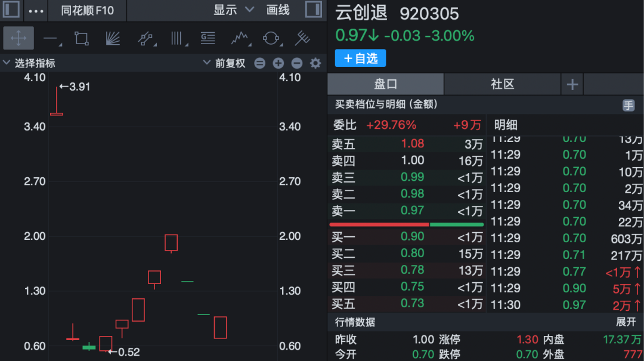Click 展开 to expand market data
The image size is (644, 361).
click(x=626, y=322)
